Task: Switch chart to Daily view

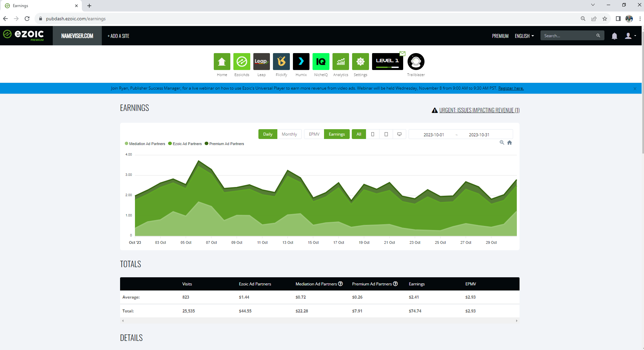Action: 268,134
